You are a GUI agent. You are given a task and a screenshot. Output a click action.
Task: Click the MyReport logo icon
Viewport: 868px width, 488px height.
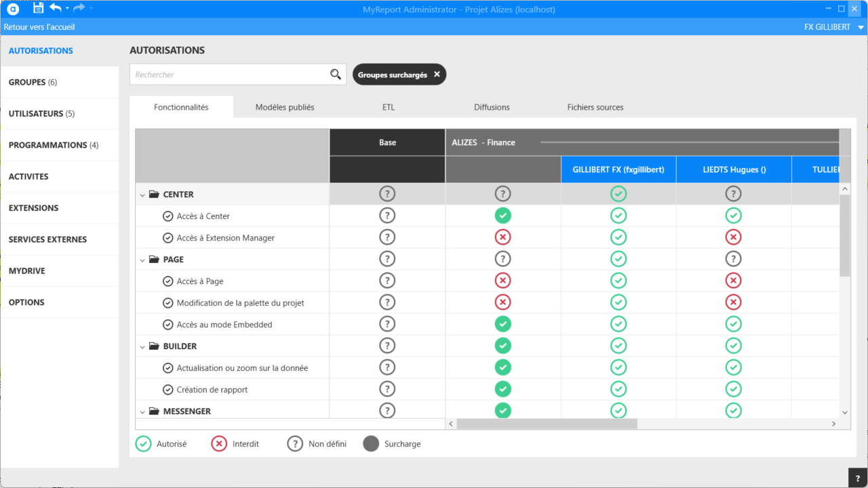pos(13,9)
